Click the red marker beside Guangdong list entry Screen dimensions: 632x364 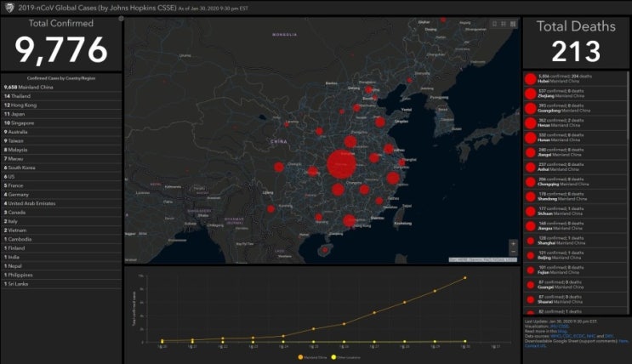point(531,108)
